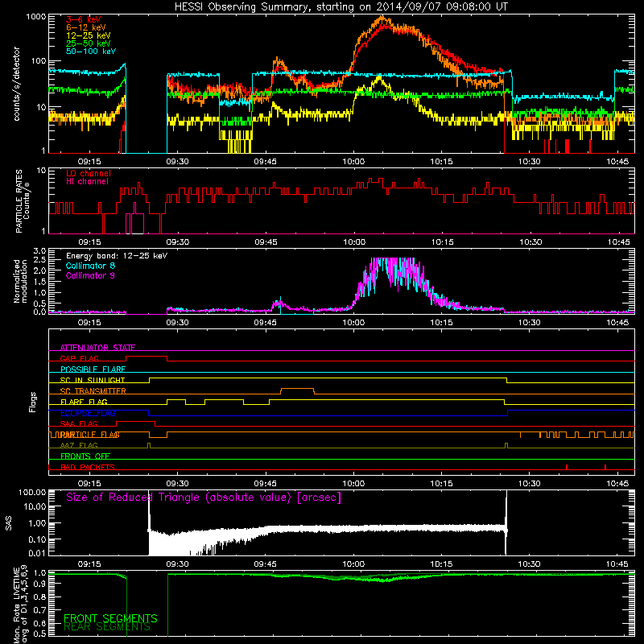Select the 'SAA FLAG' label
The image size is (644, 644).
coord(79,423)
